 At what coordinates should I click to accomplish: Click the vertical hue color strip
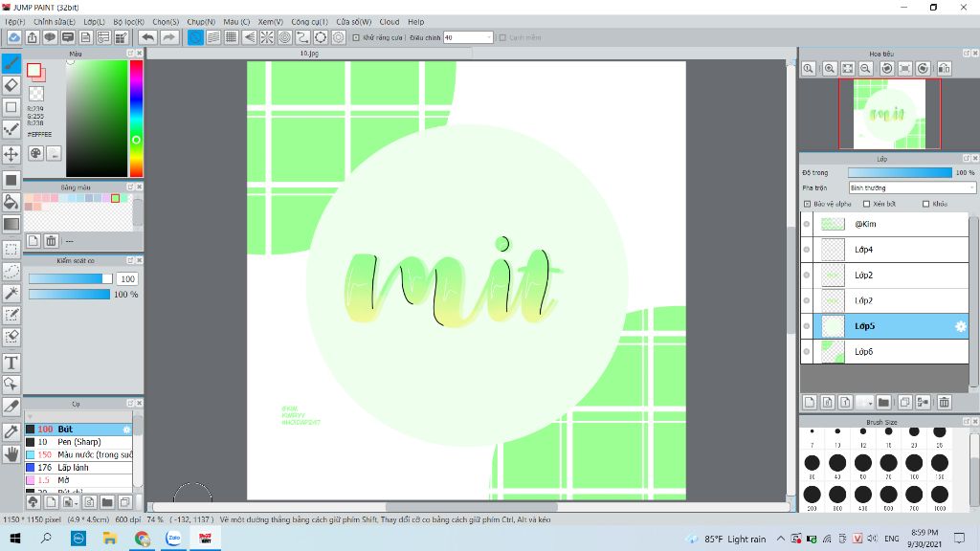point(136,119)
